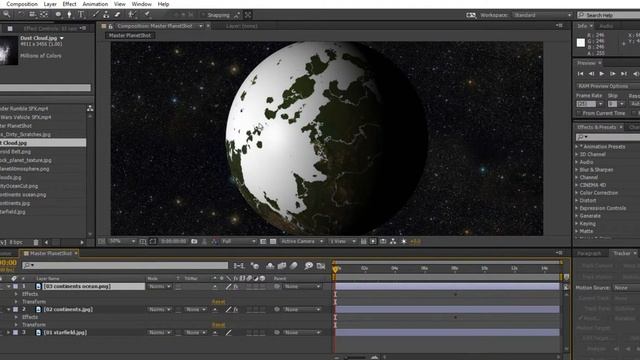Toggle transparency grid in viewer
640x360 pixels.
pyautogui.click(x=273, y=242)
